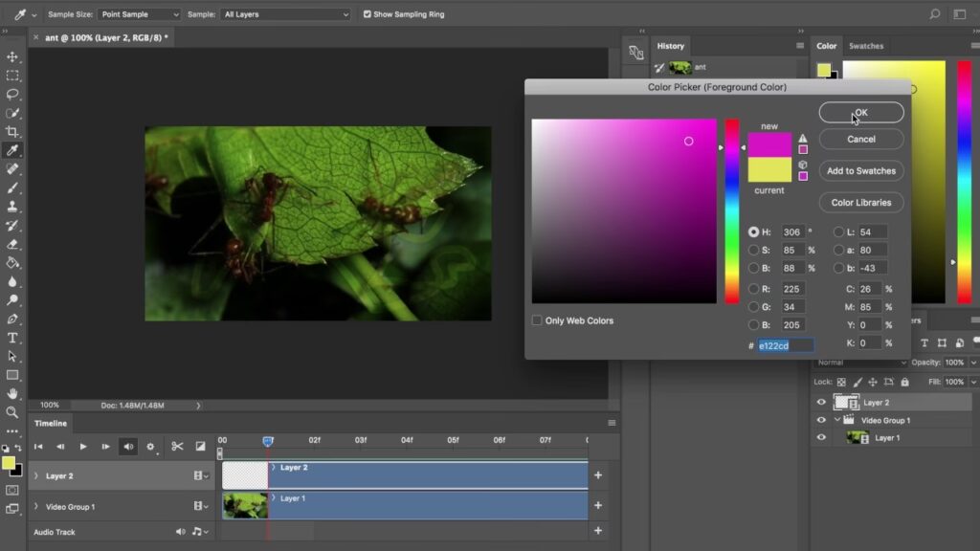Select the Zoom tool magnifier
Image resolution: width=980 pixels, height=551 pixels.
pos(12,412)
